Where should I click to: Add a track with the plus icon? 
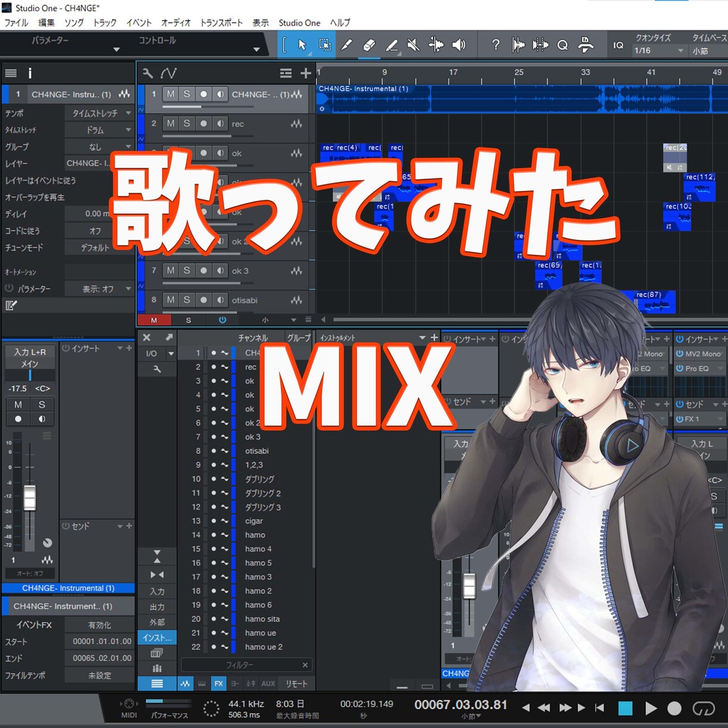click(x=306, y=73)
